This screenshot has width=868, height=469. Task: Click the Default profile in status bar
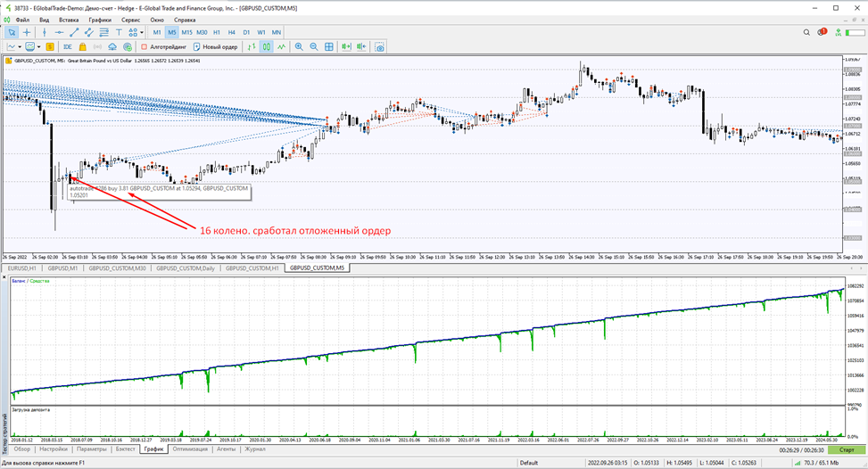tap(529, 463)
